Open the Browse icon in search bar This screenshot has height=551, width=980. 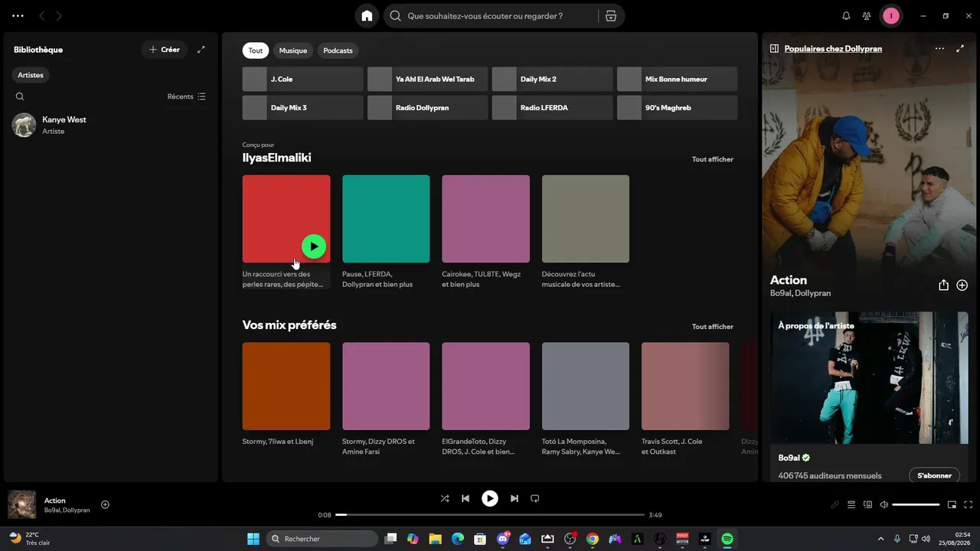[610, 15]
